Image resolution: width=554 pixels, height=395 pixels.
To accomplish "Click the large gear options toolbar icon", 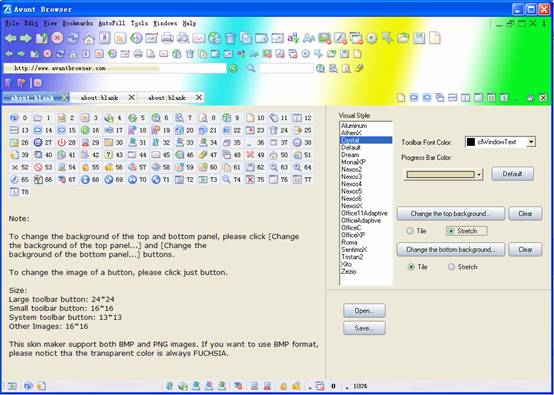I will point(372,38).
